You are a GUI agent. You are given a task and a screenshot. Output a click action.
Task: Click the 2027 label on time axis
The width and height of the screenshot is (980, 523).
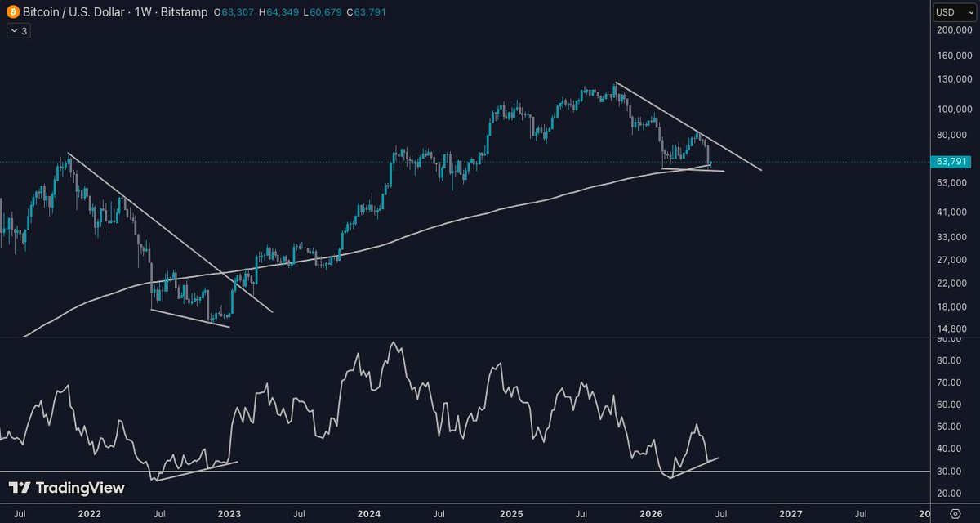(790, 514)
